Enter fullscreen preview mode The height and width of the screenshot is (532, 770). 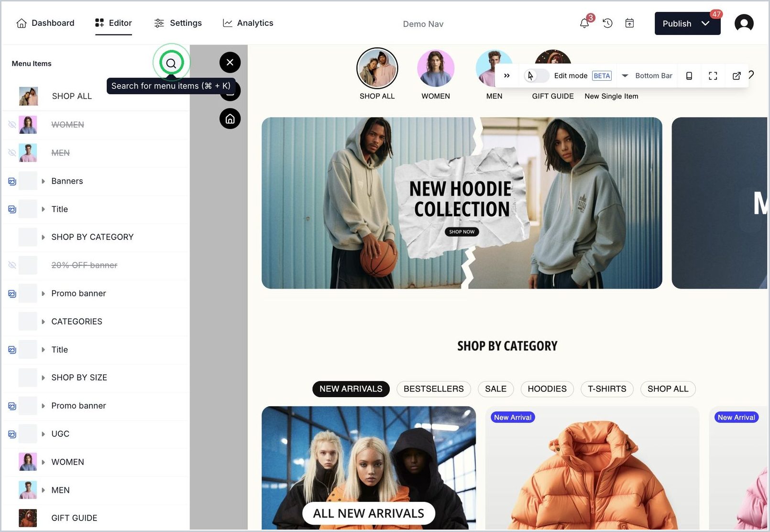pyautogui.click(x=713, y=76)
